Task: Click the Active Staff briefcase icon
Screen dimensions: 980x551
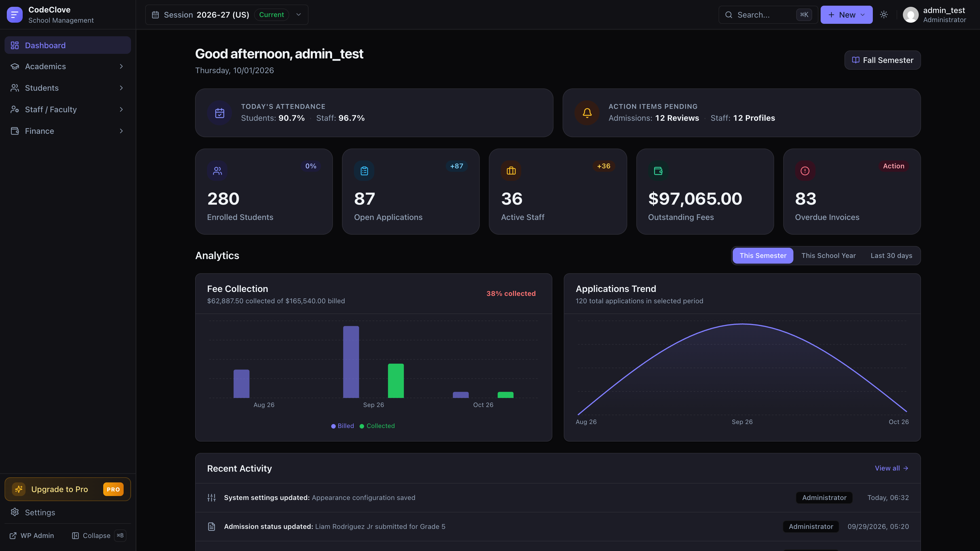Action: point(511,171)
